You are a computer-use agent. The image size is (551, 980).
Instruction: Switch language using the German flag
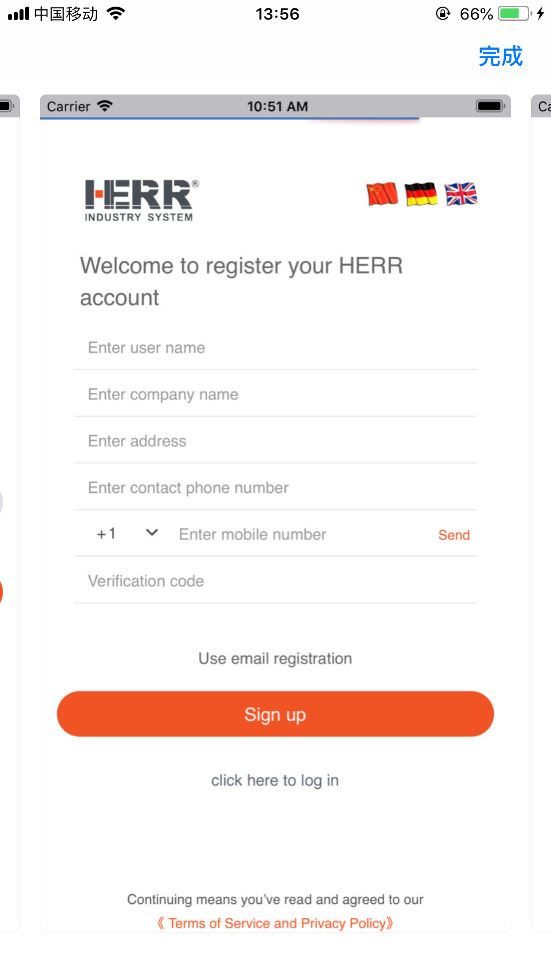pos(421,194)
